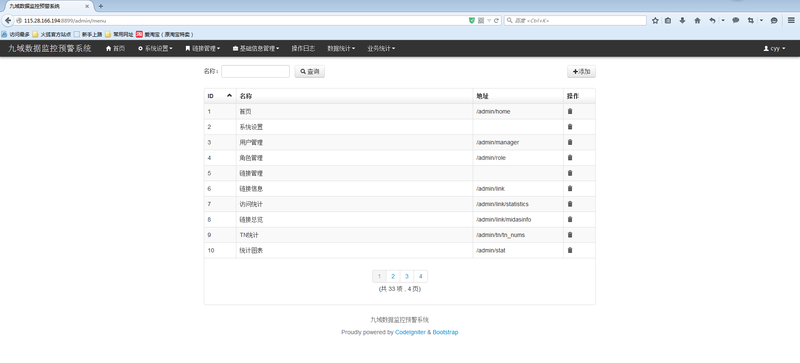The height and width of the screenshot is (363, 800).
Task: Open the bookmarks list clipboard icon
Action: click(668, 20)
